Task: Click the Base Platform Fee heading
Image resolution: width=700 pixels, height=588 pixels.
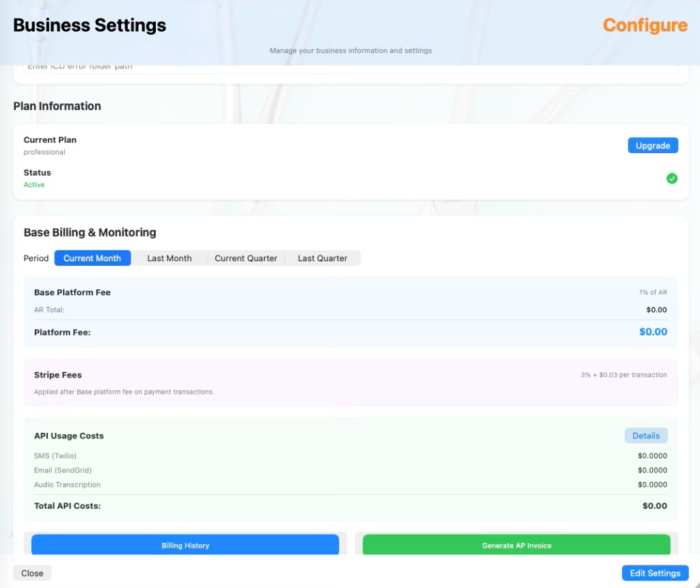Action: pos(72,293)
